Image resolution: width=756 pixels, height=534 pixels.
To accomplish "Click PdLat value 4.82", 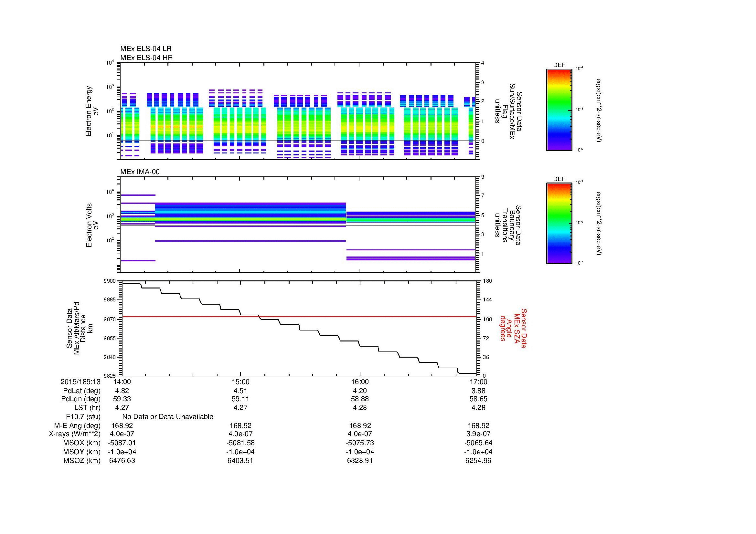I will (122, 391).
